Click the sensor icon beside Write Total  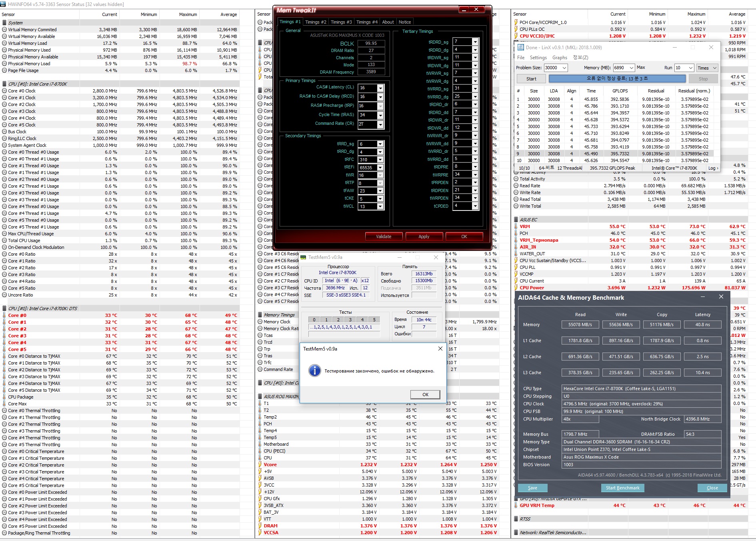click(516, 206)
